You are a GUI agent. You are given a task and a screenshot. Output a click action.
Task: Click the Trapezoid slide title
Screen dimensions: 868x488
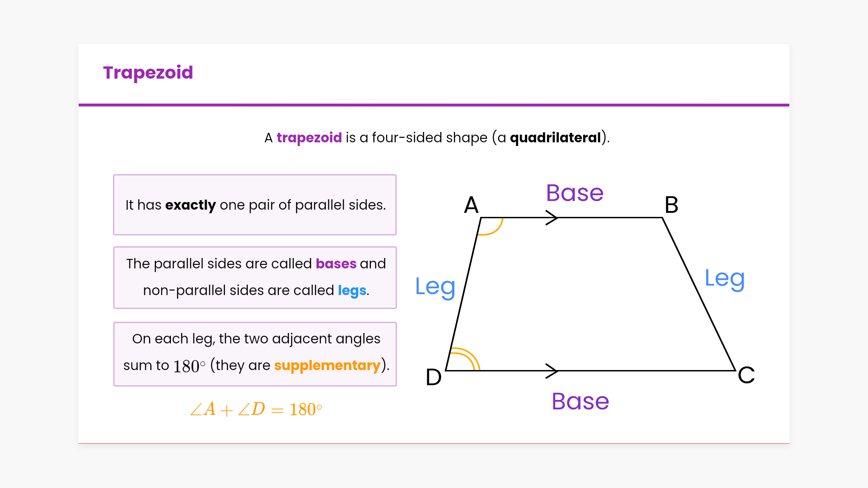pyautogui.click(x=148, y=73)
